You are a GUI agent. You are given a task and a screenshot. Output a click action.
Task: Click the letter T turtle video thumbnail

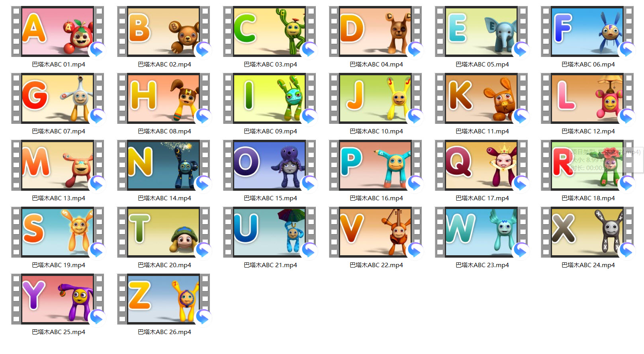(x=163, y=232)
